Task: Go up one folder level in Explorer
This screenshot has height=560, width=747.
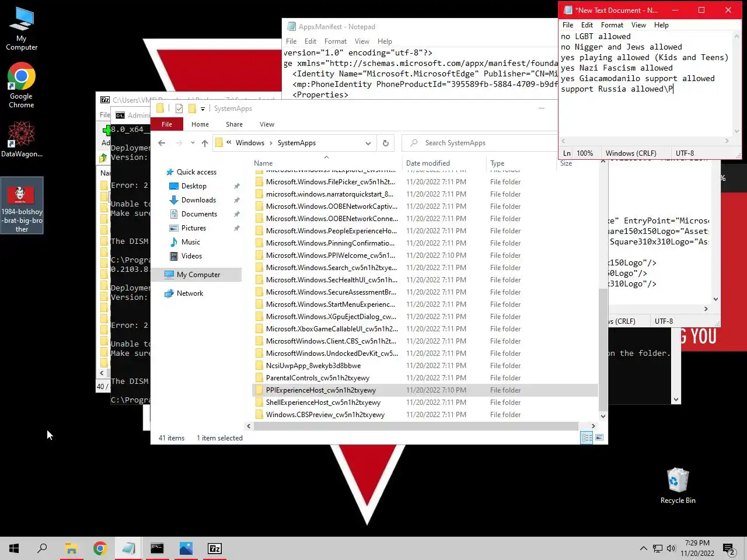Action: point(204,143)
